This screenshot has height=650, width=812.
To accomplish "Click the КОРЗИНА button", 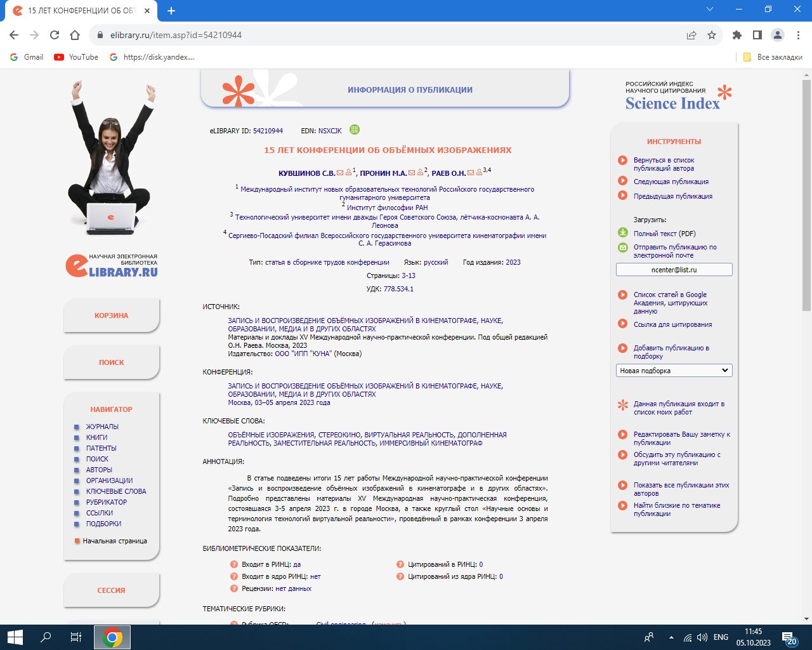I will (112, 315).
